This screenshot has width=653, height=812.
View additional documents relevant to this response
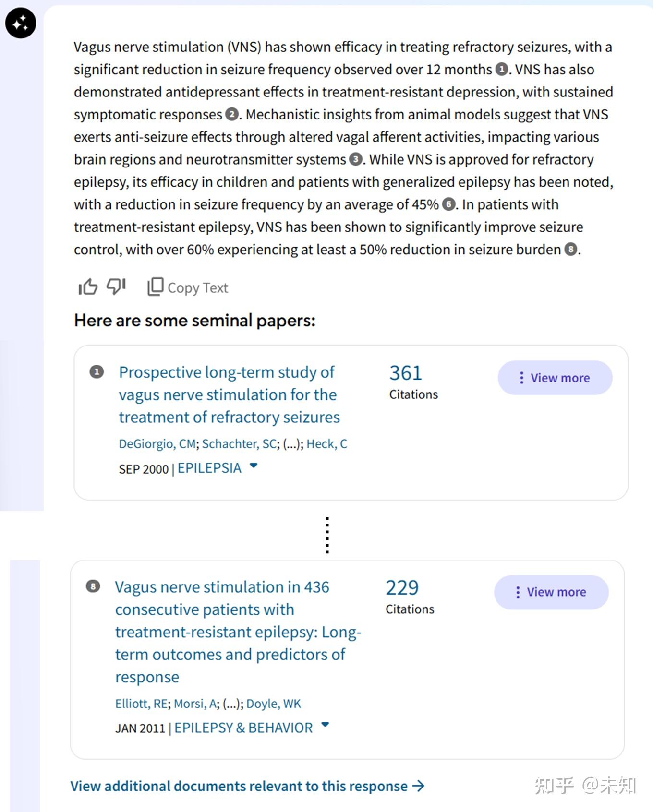point(247,786)
